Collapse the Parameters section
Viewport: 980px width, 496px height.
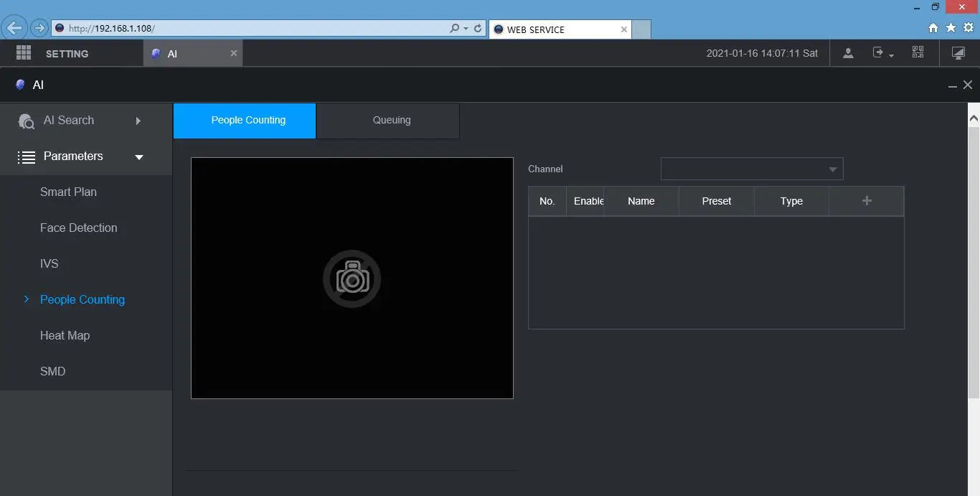coord(86,156)
